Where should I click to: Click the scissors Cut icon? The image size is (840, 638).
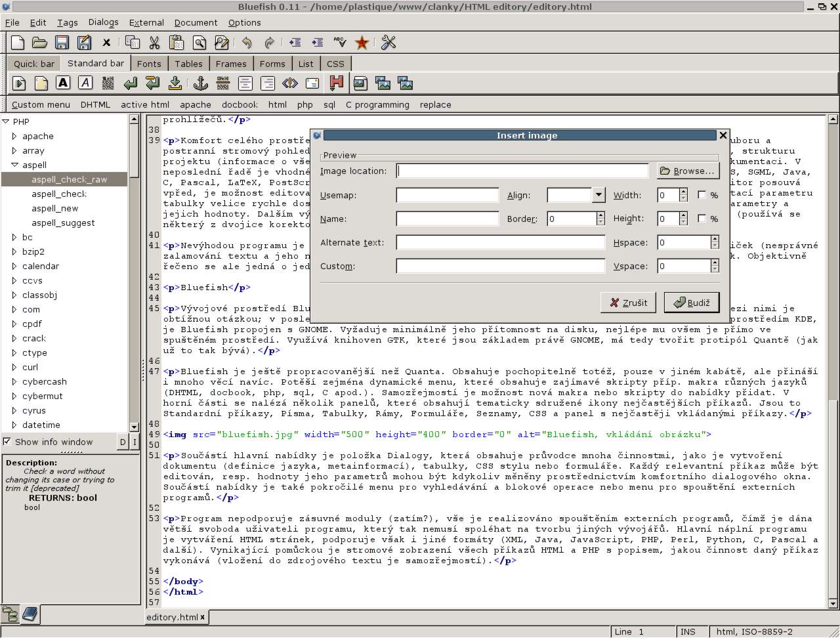(154, 43)
